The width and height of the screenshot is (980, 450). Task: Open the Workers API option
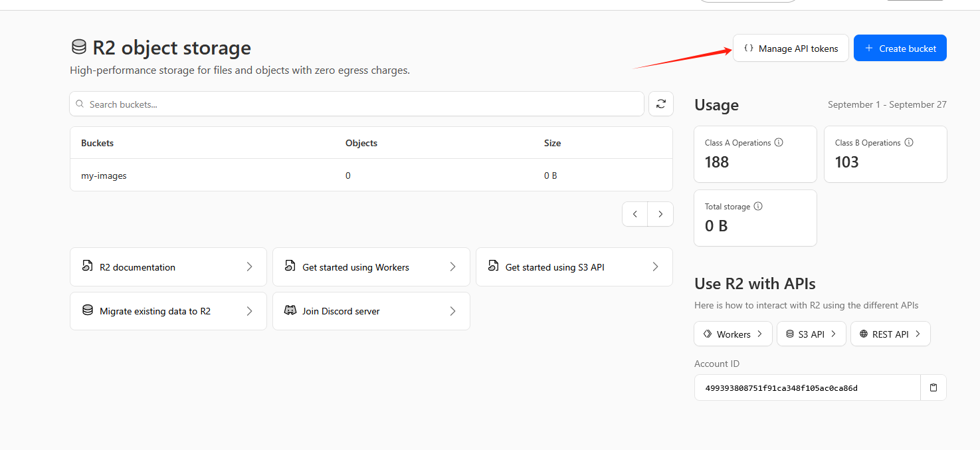pyautogui.click(x=733, y=334)
